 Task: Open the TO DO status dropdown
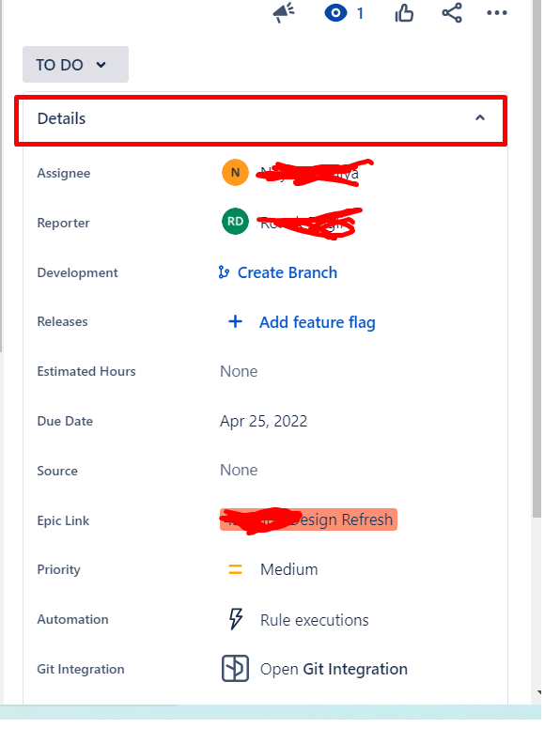coord(75,65)
